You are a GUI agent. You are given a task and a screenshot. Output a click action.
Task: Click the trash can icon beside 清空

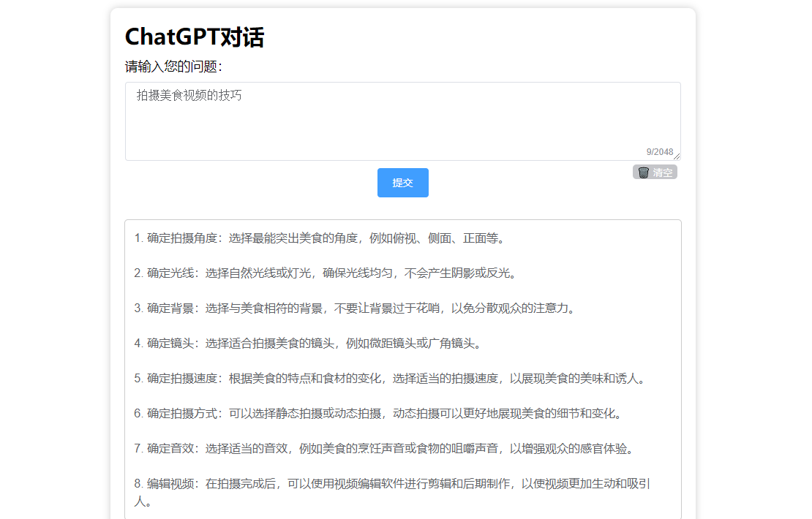[x=643, y=173]
